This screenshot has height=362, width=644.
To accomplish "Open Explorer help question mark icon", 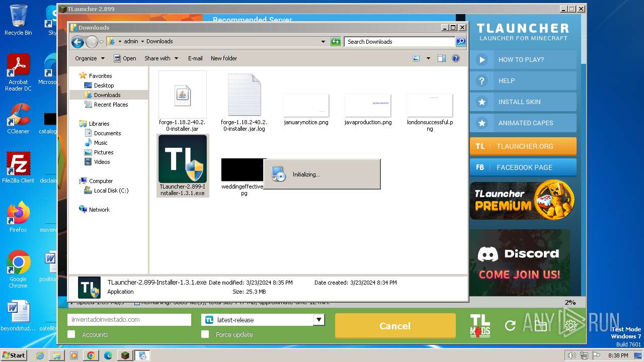I will [x=456, y=58].
